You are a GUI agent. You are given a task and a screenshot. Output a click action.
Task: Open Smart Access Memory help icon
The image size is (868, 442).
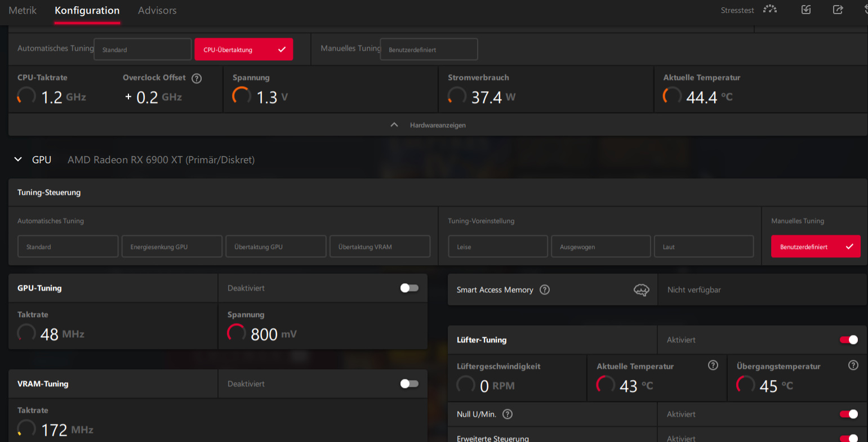pyautogui.click(x=545, y=289)
